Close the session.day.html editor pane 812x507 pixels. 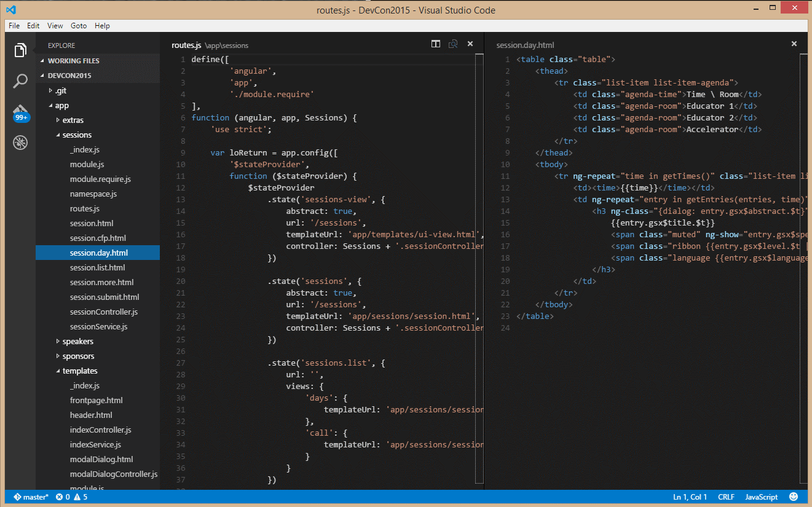click(794, 44)
